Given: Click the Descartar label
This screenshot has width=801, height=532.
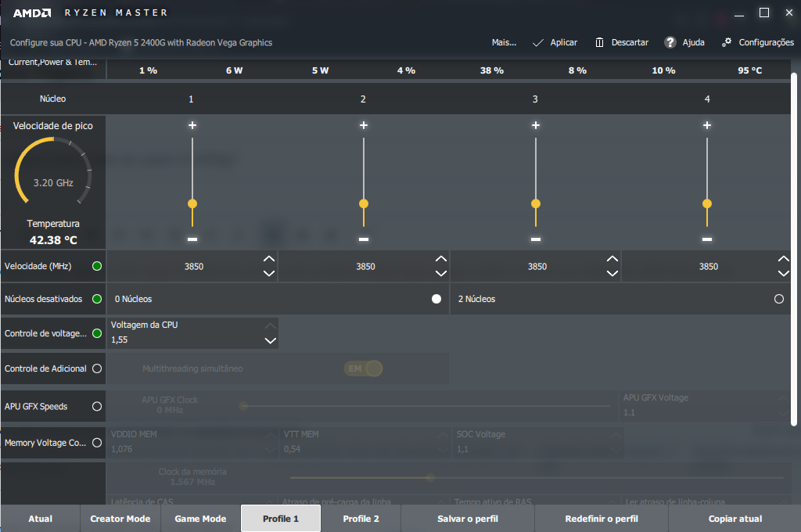Looking at the screenshot, I should [630, 42].
